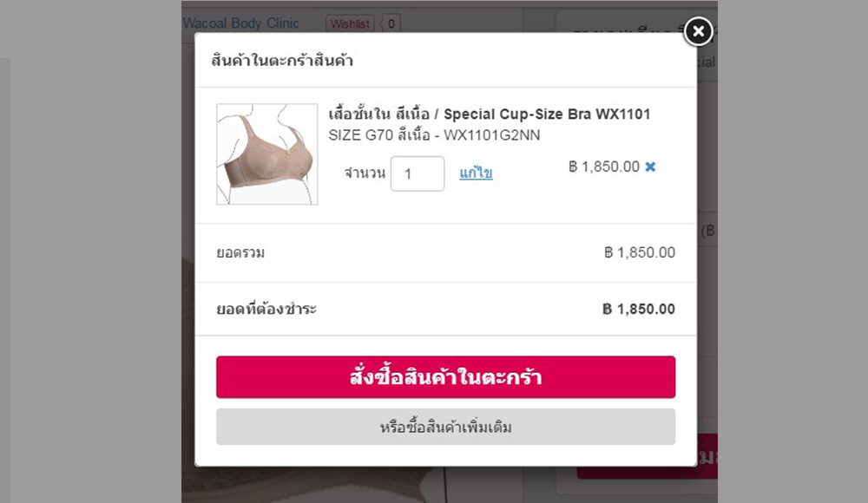Click the bold total amount ฿ 1,850.00
868x503 pixels.
639,309
